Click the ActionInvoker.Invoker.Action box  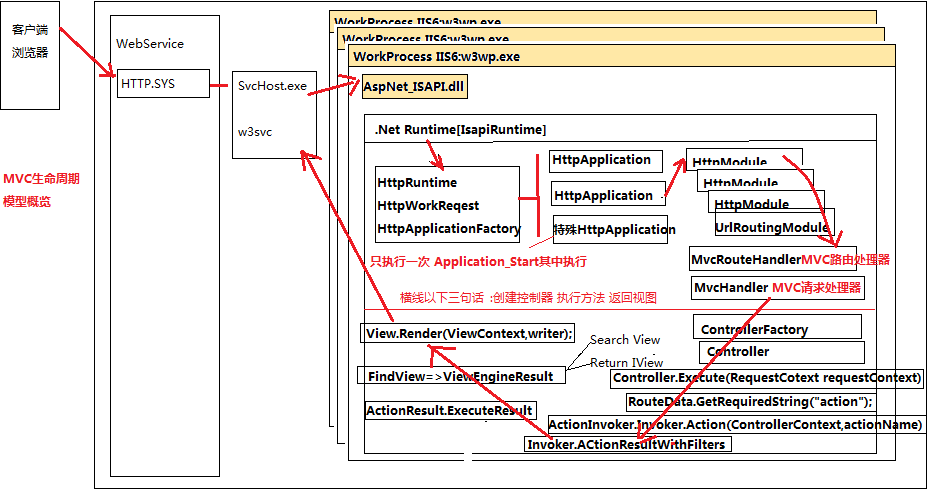pyautogui.click(x=736, y=424)
